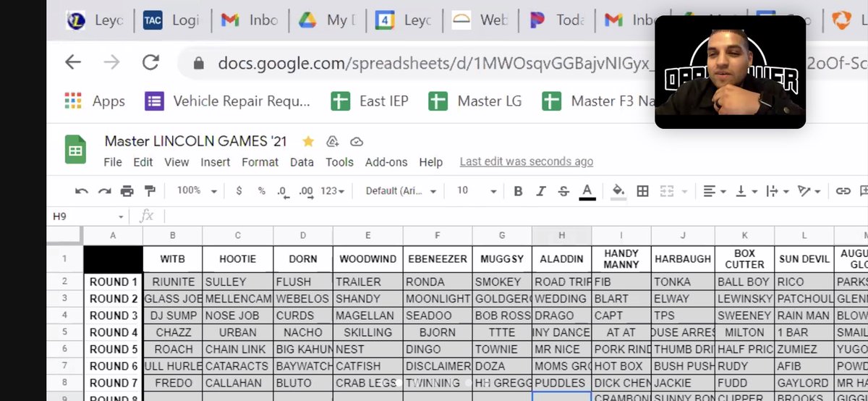Open the name box dropdown arrow
Screen dimensions: 868x401
(x=121, y=217)
